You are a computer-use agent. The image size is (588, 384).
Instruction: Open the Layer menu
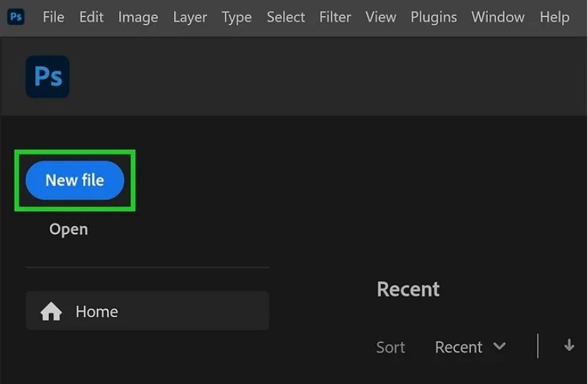190,18
